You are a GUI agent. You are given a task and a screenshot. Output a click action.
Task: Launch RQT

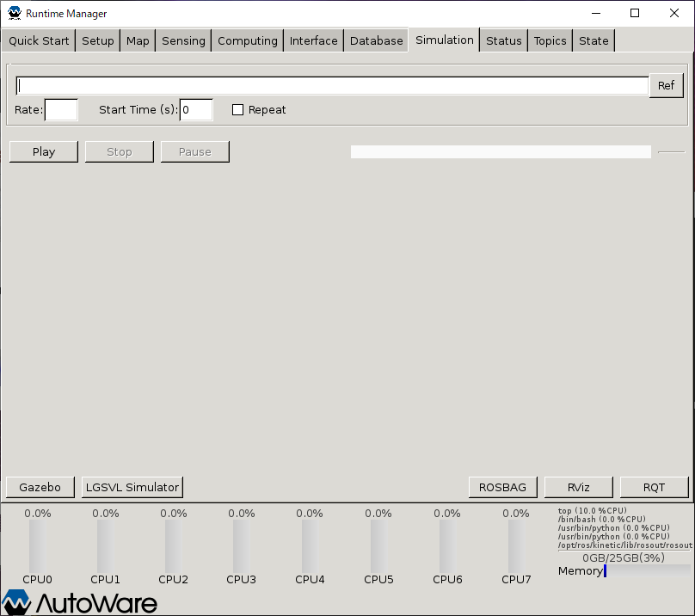(x=655, y=488)
